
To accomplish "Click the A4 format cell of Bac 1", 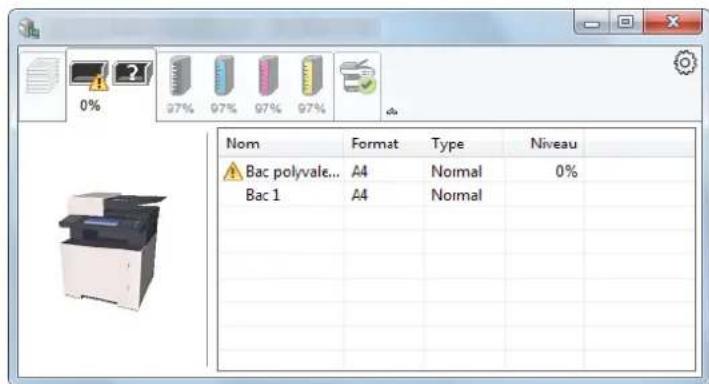I will click(359, 195).
